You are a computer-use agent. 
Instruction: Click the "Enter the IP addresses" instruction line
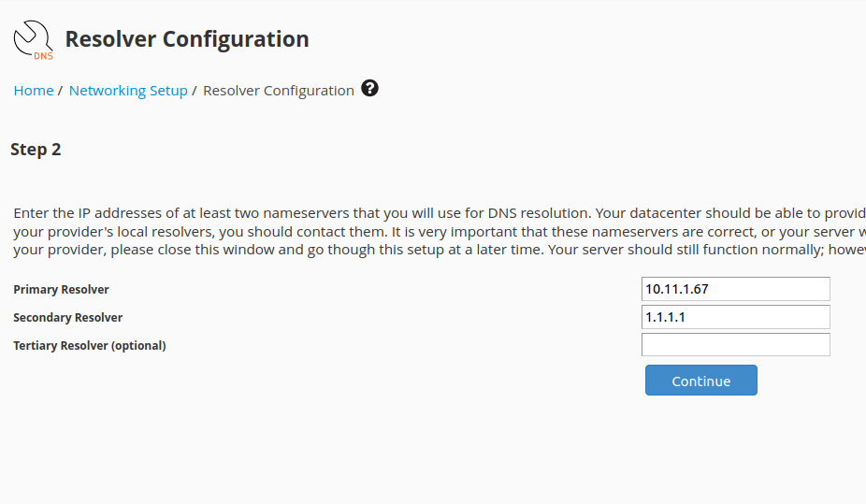click(374, 212)
